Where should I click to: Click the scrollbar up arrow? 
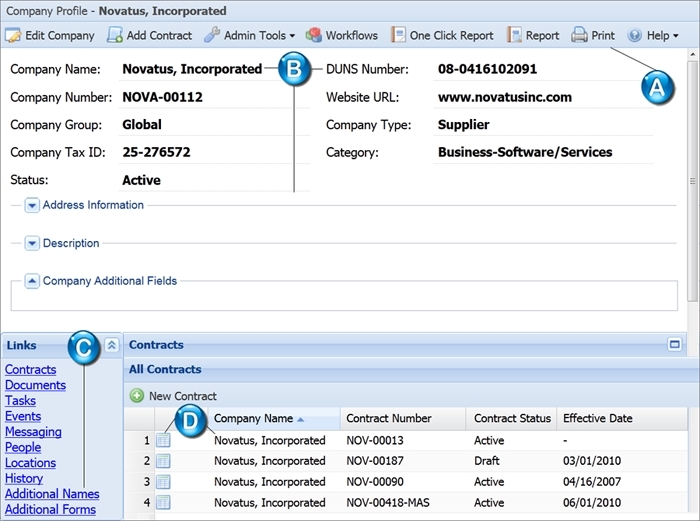coord(692,54)
